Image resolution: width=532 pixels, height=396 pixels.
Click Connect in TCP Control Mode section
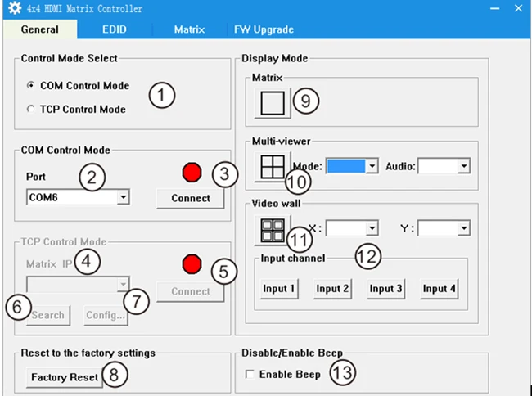(191, 291)
